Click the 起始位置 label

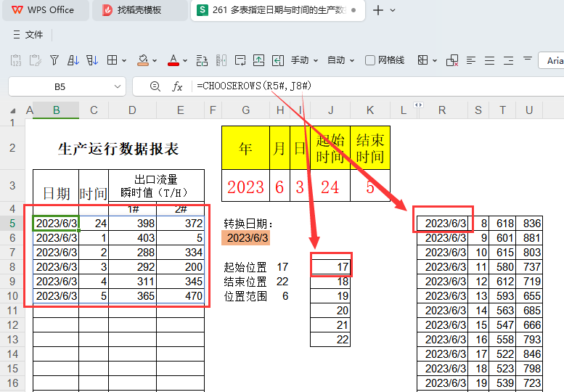(245, 267)
